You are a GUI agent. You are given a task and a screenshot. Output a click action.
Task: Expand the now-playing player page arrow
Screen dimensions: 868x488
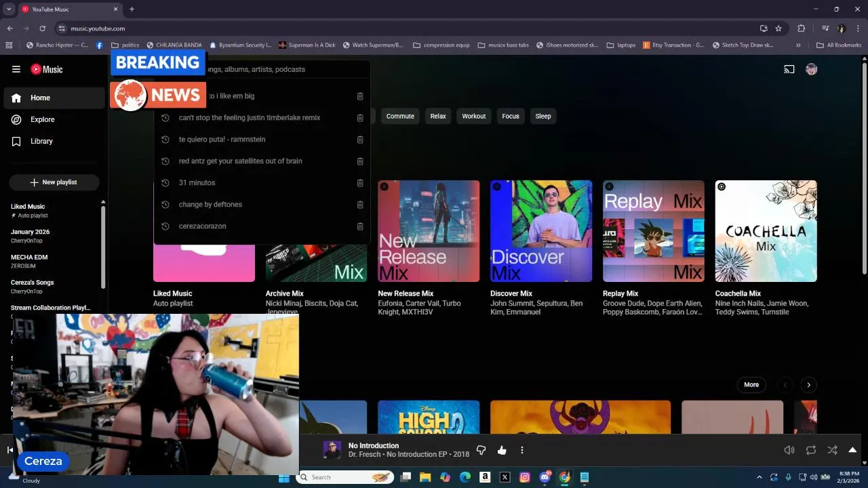click(852, 450)
